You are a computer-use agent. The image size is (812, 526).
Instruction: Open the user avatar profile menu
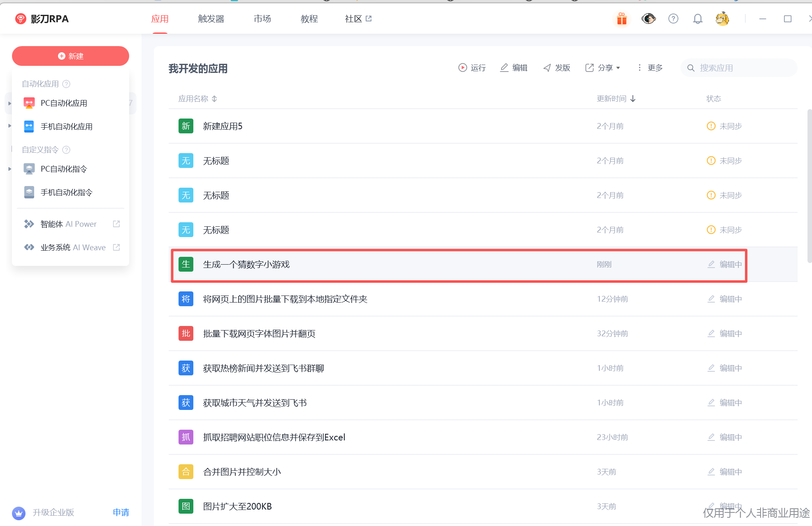pos(722,19)
